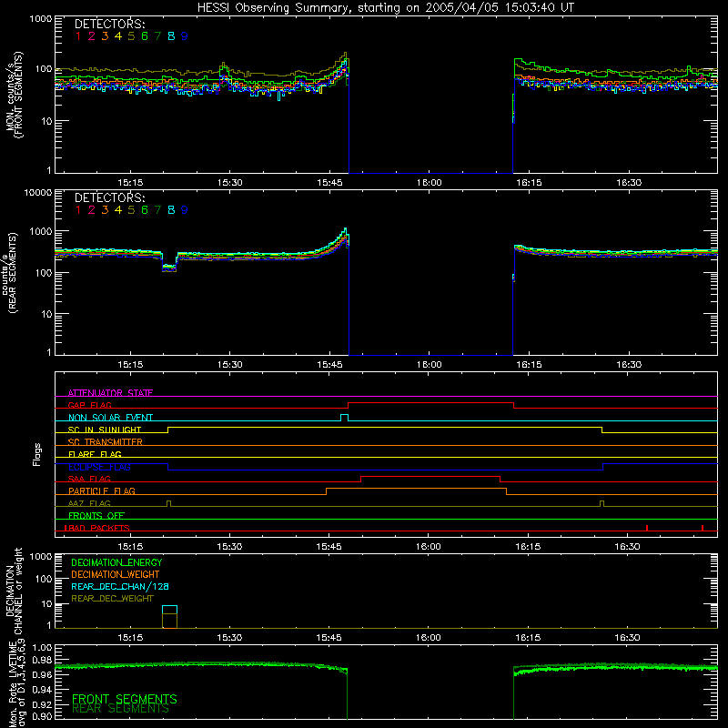
Task: Click the cyan decimation box near 15:20
Action: [169, 610]
